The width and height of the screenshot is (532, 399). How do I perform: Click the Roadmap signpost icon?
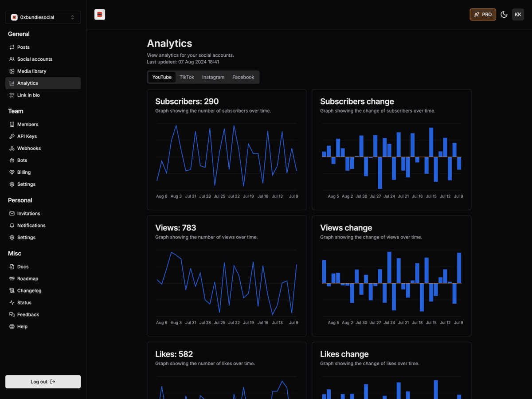point(12,278)
